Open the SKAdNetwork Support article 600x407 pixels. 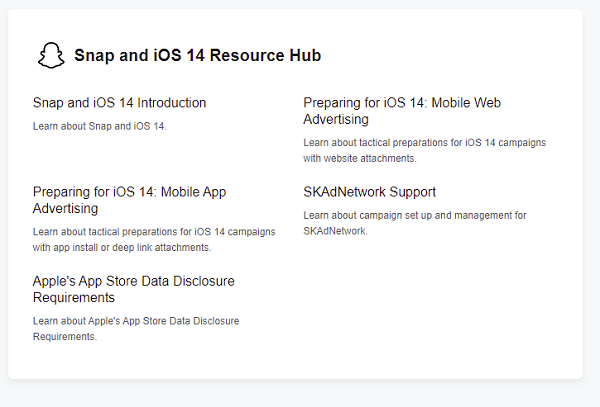(370, 192)
